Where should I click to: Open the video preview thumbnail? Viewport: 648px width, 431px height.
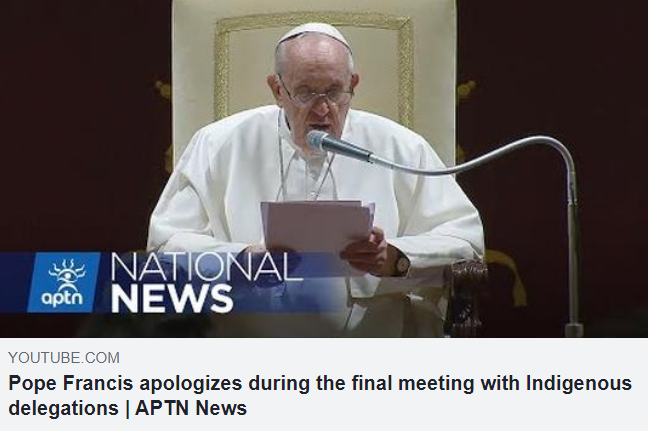tap(324, 169)
